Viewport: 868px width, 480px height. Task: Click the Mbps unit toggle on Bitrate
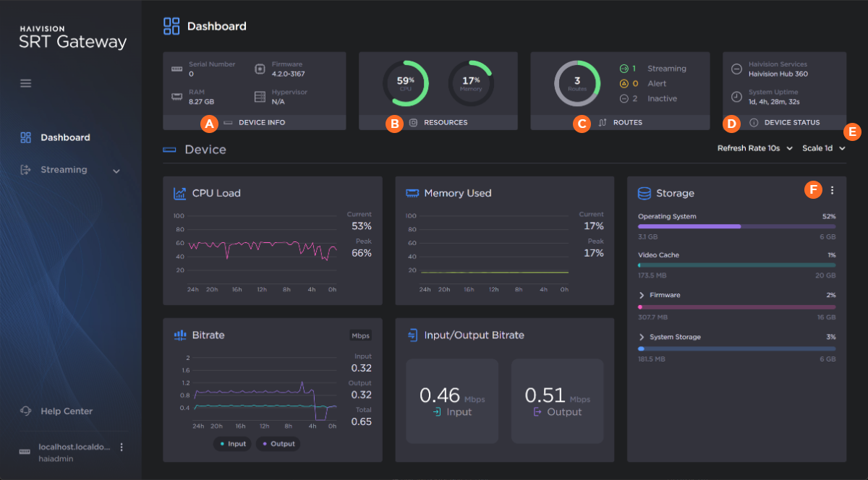coord(360,335)
